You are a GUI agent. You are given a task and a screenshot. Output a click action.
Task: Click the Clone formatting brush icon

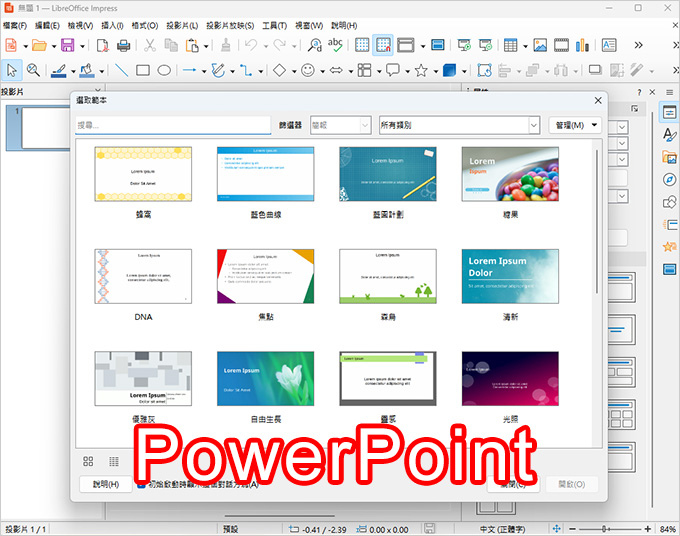(x=226, y=45)
